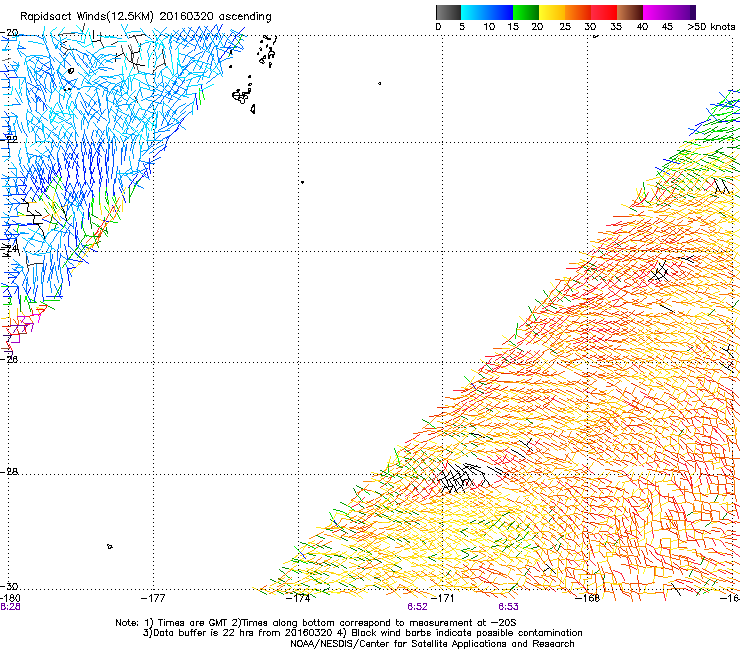Click the purple '6:52' time stamp
The height and width of the screenshot is (650, 740).
[x=417, y=607]
